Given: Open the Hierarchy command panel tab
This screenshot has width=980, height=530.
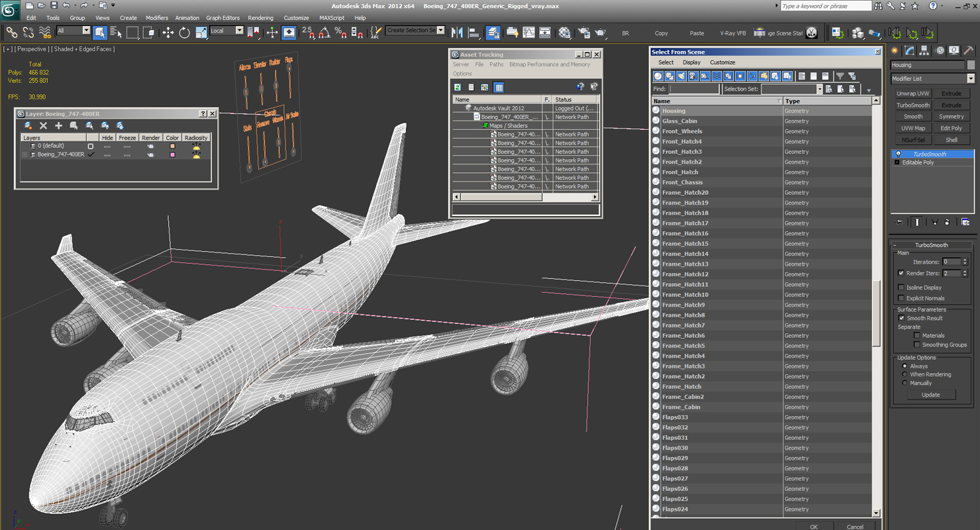Looking at the screenshot, I should [924, 50].
